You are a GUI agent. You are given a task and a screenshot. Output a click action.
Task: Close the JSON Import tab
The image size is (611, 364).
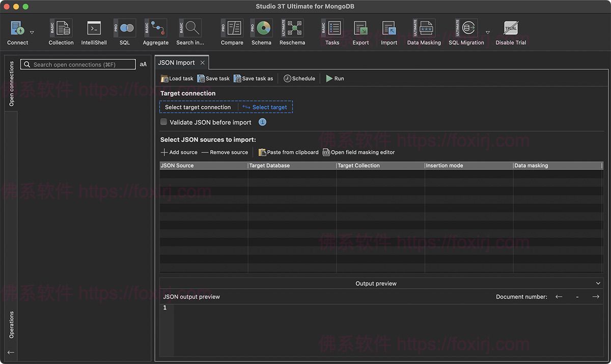(202, 62)
